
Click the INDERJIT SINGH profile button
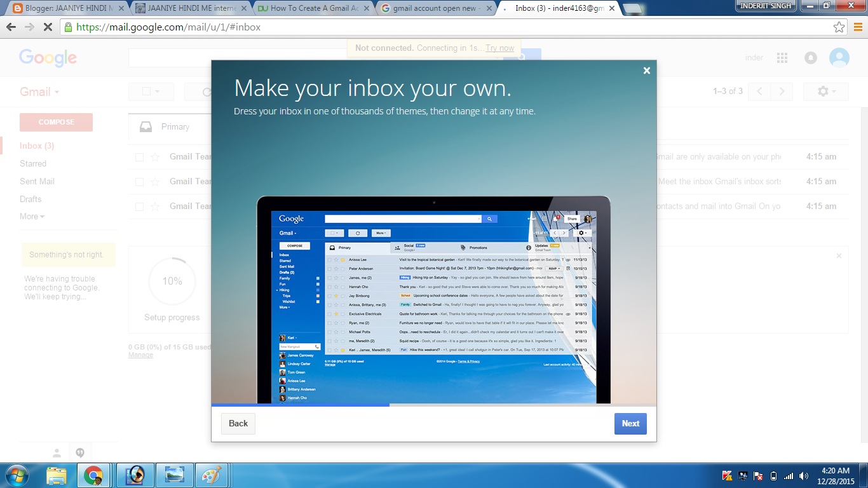point(764,6)
